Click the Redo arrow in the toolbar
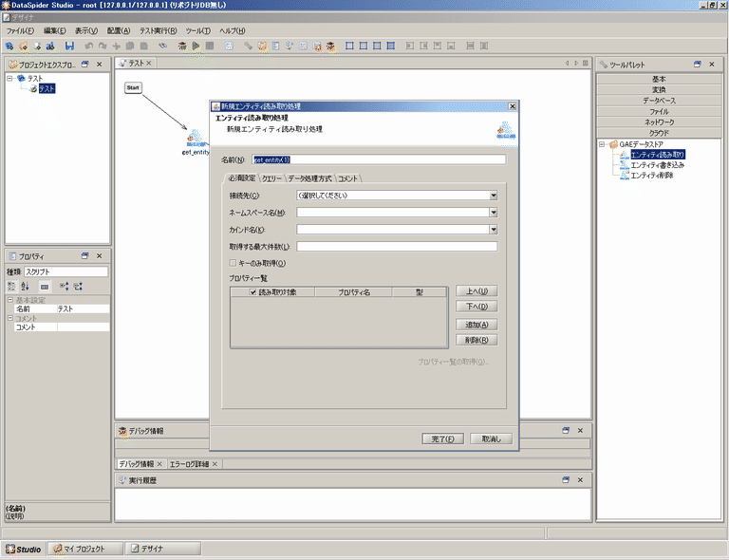The width and height of the screenshot is (729, 560). 103,46
